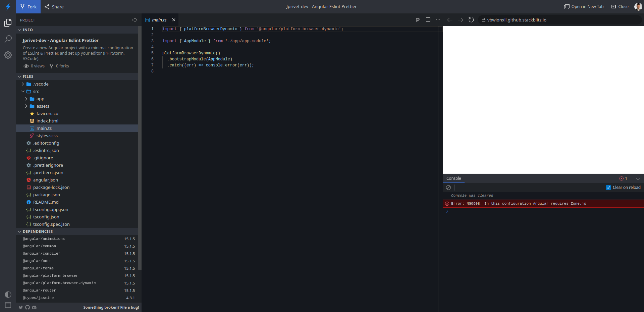The height and width of the screenshot is (312, 644).
Task: Click the Prettier format icon in editor toolbar
Action: click(x=418, y=20)
